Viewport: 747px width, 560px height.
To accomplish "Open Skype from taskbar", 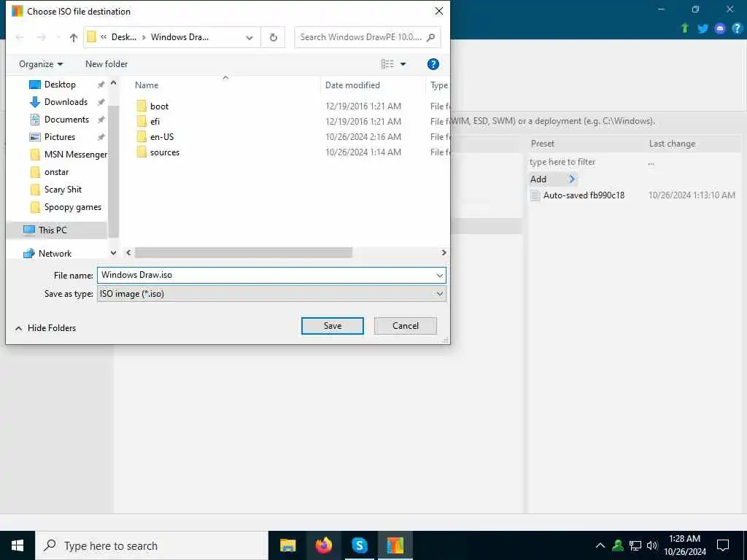I will (x=359, y=545).
